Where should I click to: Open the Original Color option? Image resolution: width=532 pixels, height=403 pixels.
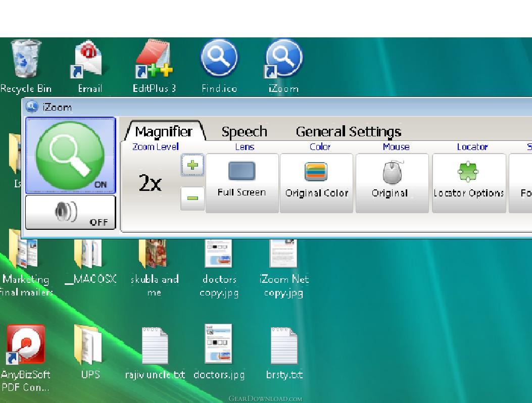316,183
